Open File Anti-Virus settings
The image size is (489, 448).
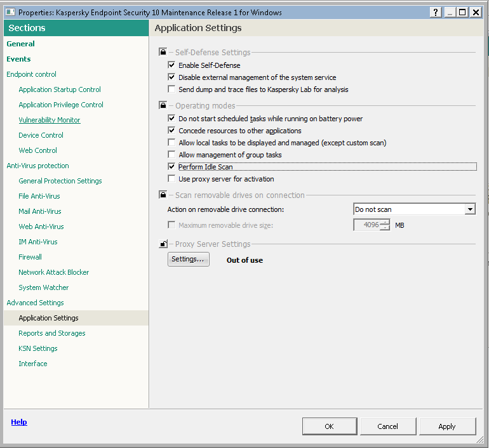tap(39, 196)
